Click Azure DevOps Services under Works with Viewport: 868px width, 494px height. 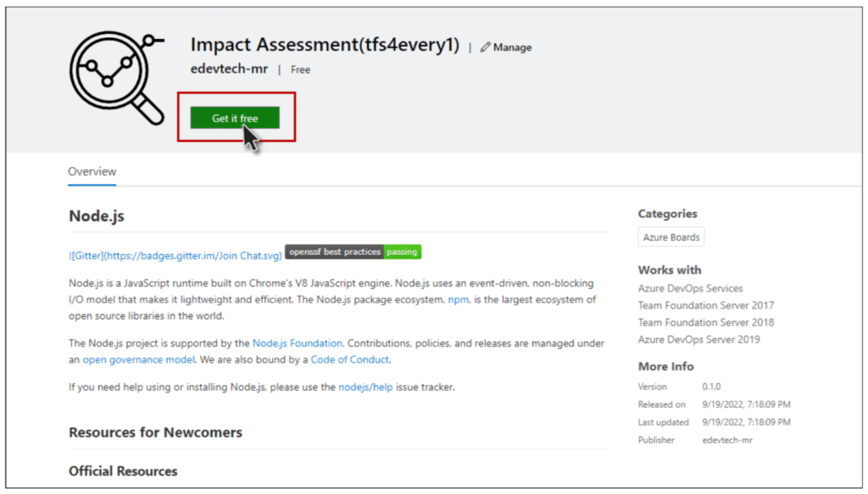point(690,288)
